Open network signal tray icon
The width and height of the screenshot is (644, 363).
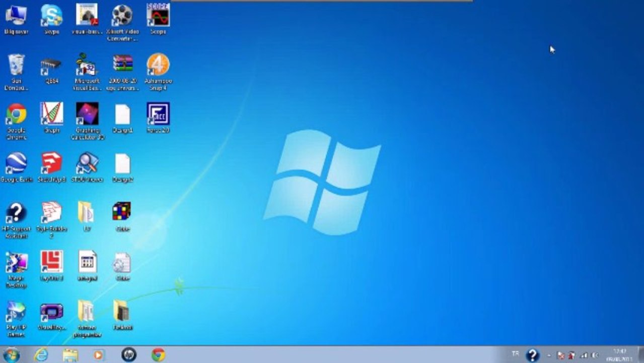coord(584,355)
